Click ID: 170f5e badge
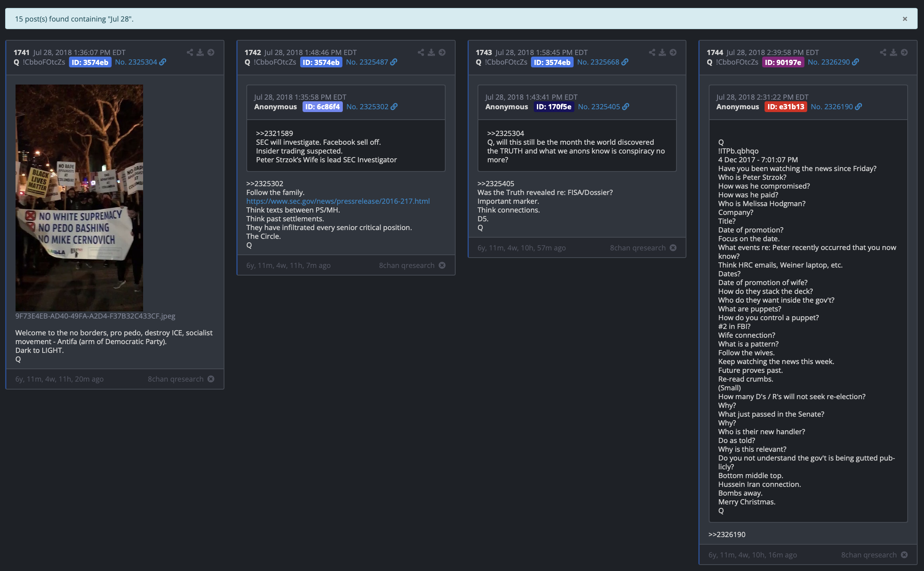Image resolution: width=924 pixels, height=571 pixels. [554, 107]
